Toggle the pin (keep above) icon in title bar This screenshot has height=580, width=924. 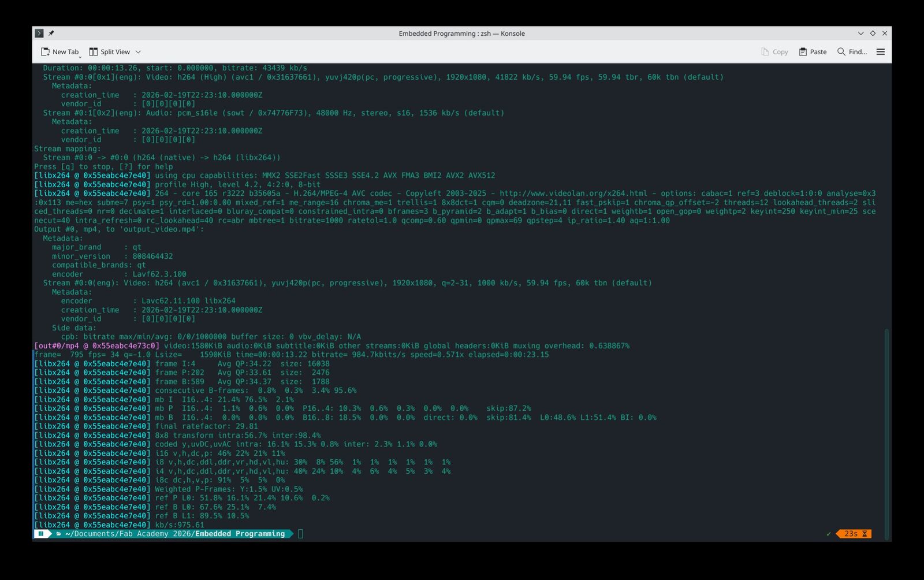51,34
